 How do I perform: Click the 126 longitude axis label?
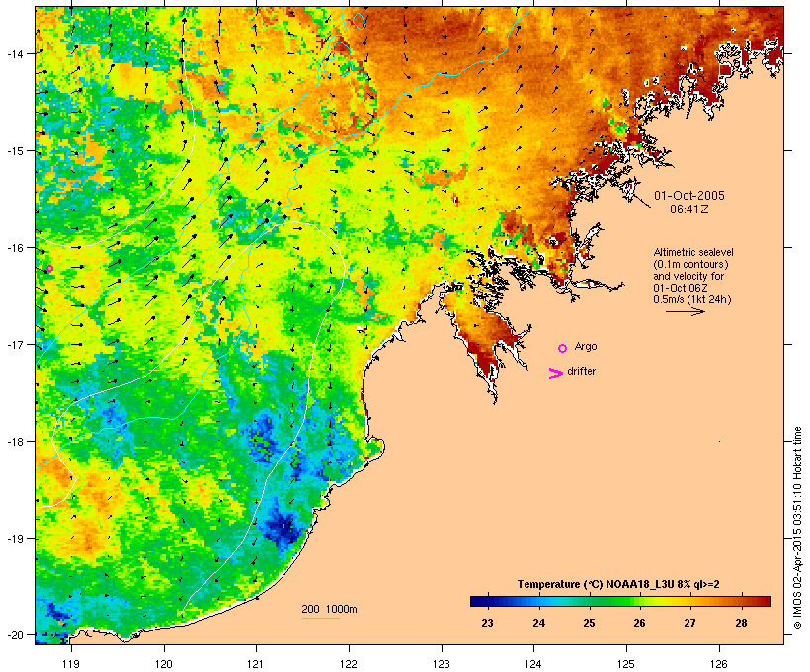pos(719,664)
